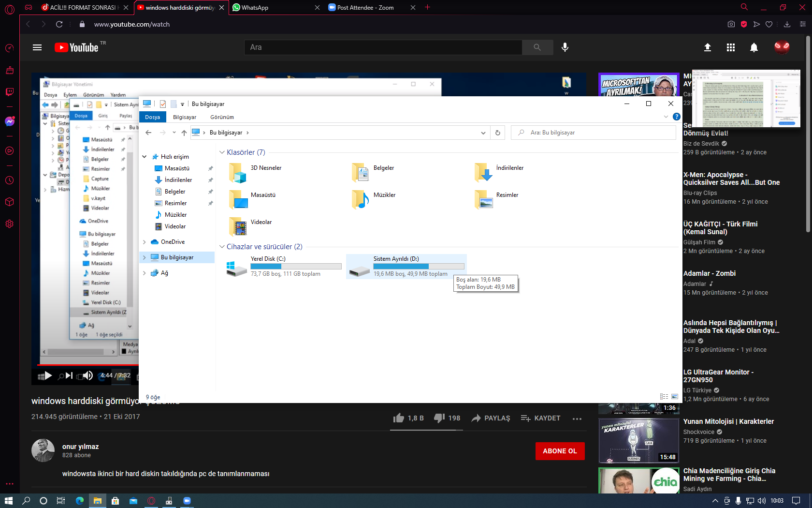The image size is (812, 508).
Task: Click the ABONE OL subscribe button
Action: tap(560, 451)
